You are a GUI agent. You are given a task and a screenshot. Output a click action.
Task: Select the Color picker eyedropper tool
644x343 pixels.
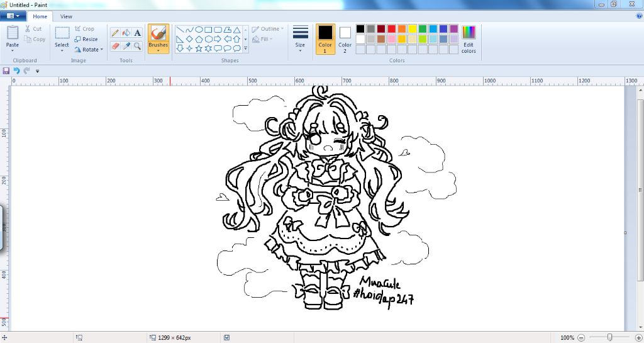tap(126, 46)
